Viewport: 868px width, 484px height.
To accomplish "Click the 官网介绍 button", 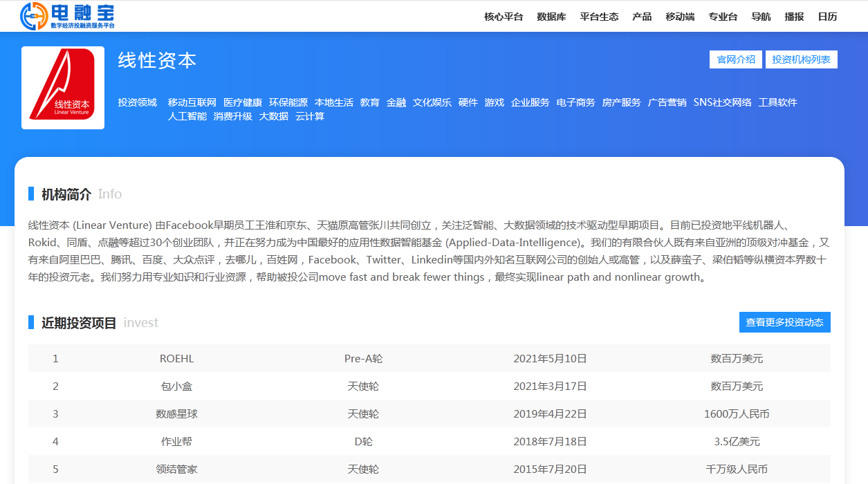I will point(736,59).
